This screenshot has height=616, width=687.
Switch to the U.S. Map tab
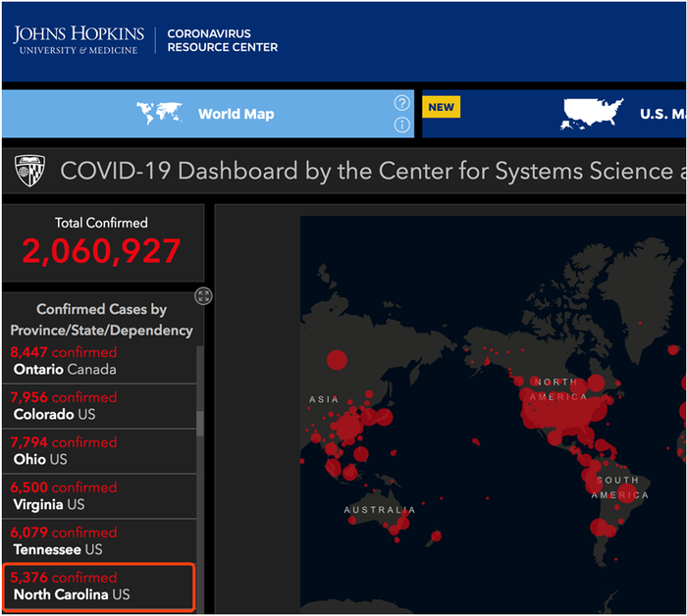pos(661,114)
